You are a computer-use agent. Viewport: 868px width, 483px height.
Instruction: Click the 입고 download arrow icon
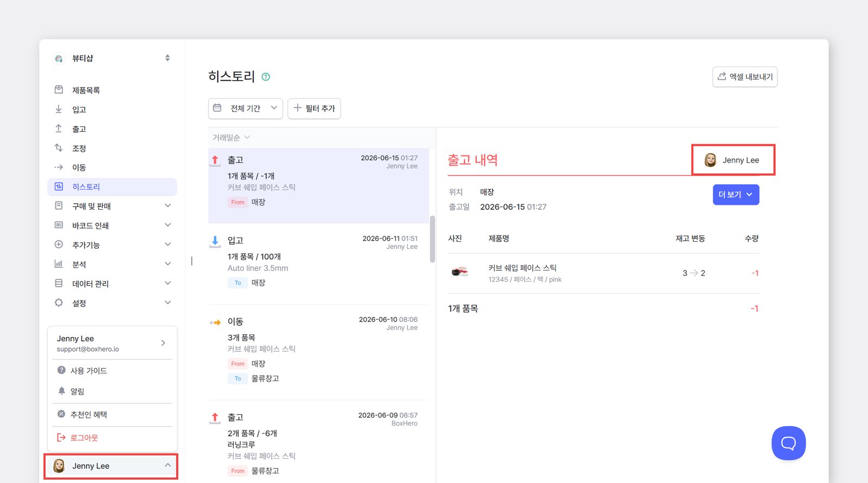coord(59,109)
